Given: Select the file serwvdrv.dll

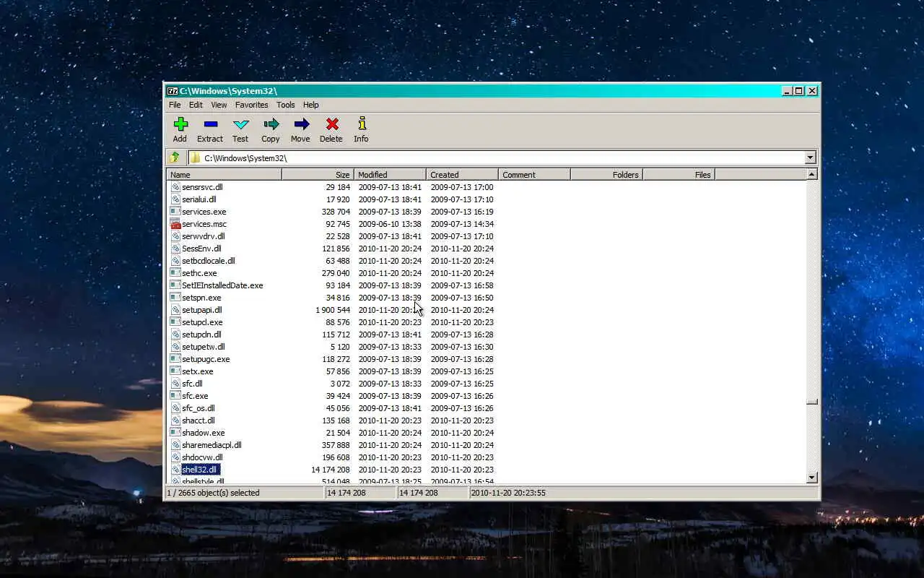Looking at the screenshot, I should (203, 236).
